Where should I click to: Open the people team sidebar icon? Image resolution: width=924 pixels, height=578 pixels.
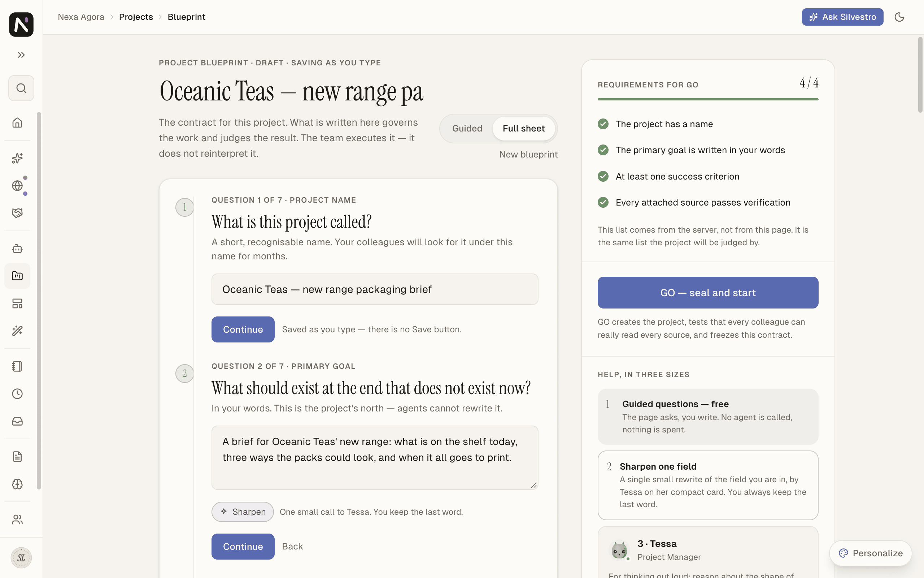[x=18, y=519]
